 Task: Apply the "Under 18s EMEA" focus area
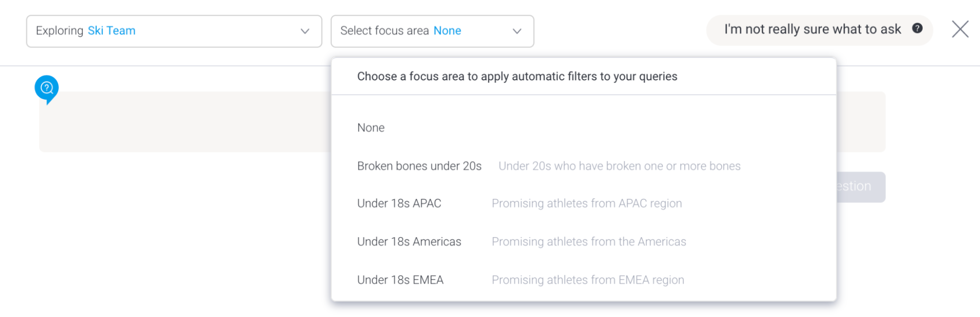tap(400, 280)
